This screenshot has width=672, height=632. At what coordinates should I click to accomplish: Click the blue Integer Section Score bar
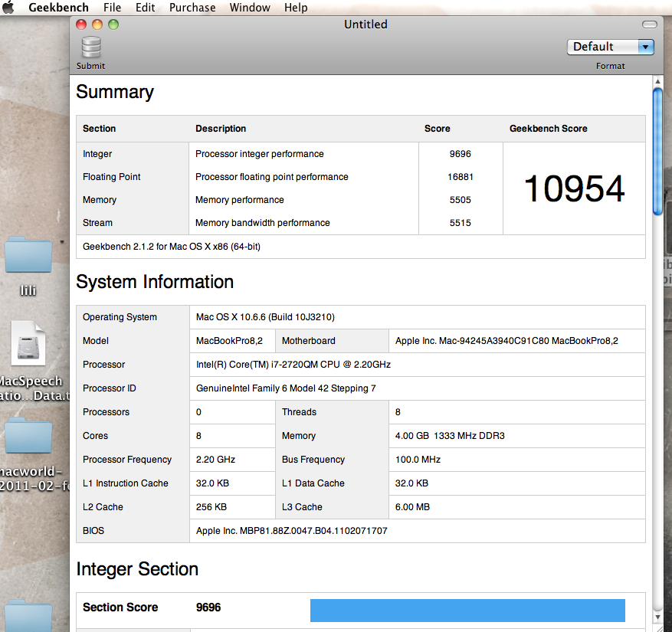(467, 610)
